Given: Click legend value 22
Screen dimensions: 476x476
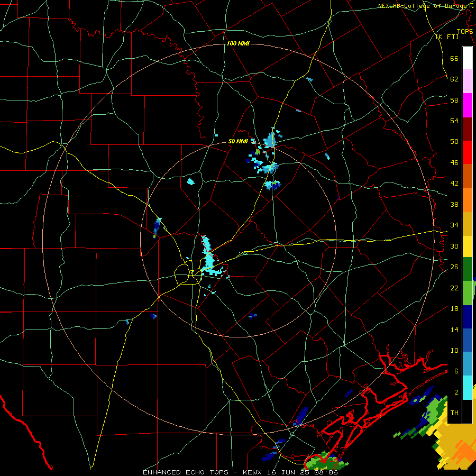Looking at the screenshot, I should [x=454, y=288].
